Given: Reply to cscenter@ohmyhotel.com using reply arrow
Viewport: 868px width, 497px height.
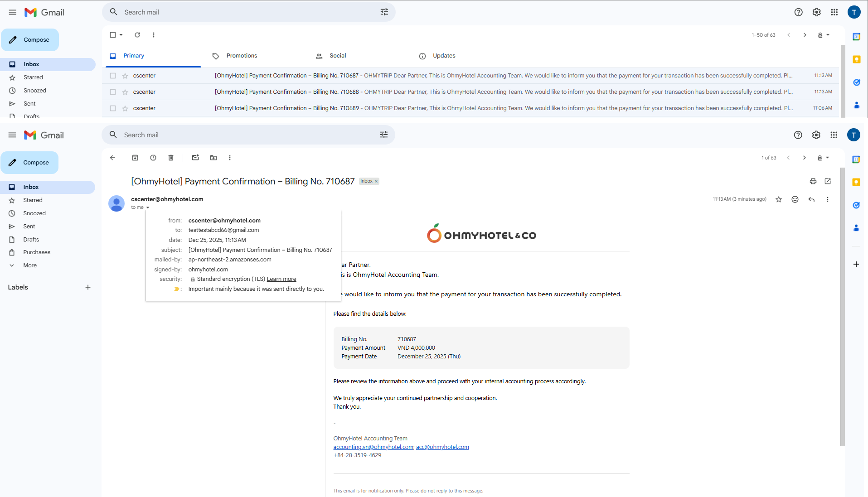Looking at the screenshot, I should tap(811, 199).
